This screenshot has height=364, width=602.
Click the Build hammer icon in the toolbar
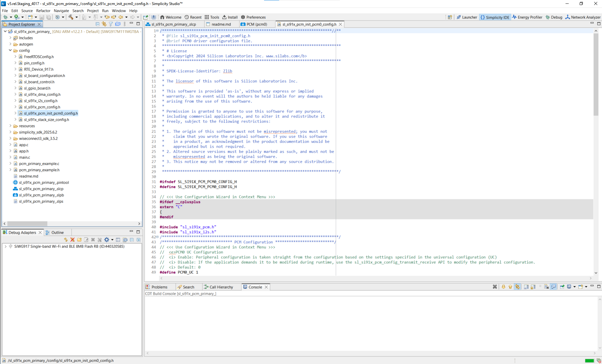tap(71, 17)
